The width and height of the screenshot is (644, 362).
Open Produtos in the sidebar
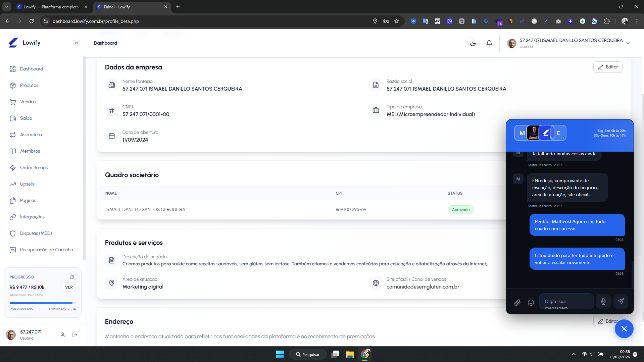(29, 85)
